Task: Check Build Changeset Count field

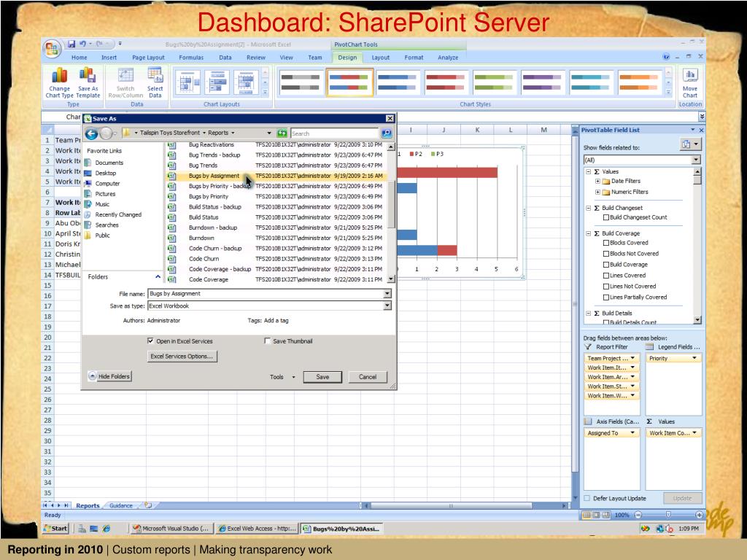Action: [606, 217]
